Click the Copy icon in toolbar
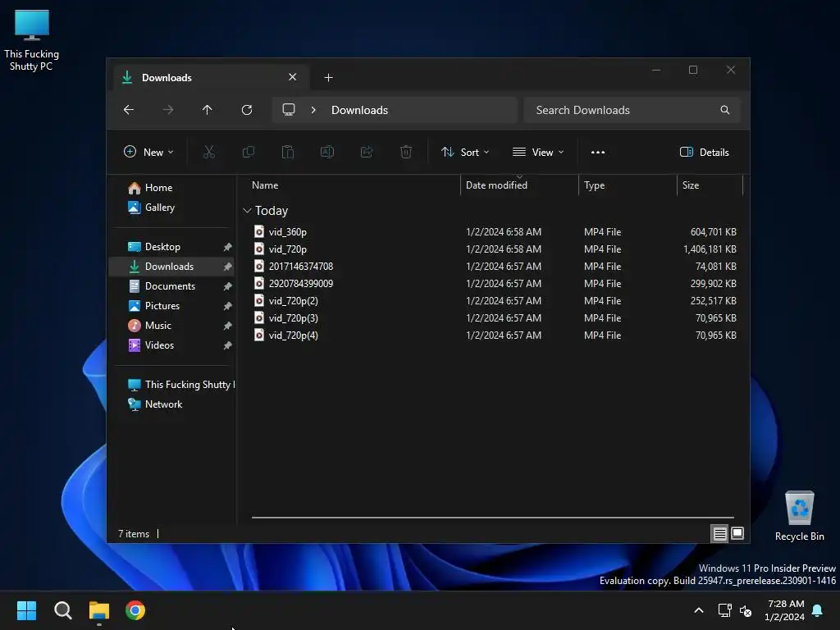Viewport: 840px width, 630px height. [x=248, y=152]
